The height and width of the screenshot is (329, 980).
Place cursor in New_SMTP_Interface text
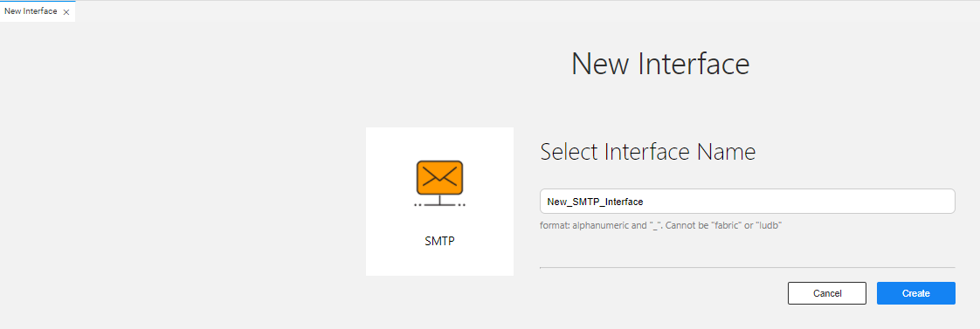pyautogui.click(x=595, y=202)
